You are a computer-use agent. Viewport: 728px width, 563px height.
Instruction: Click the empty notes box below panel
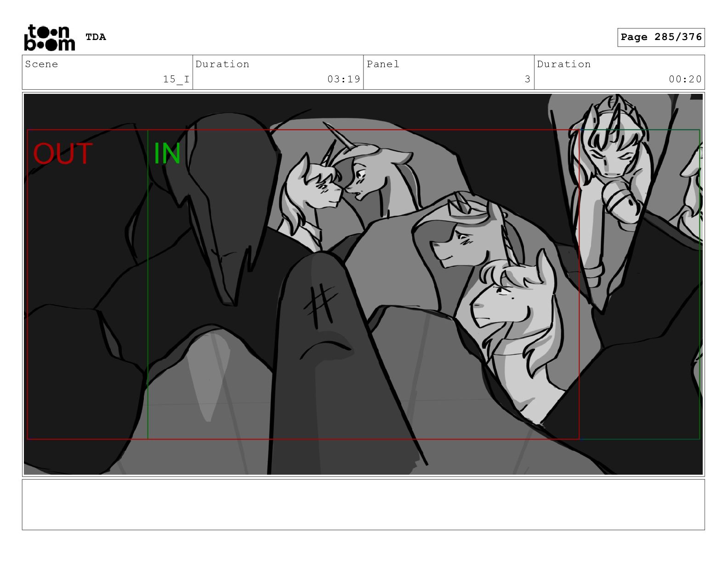[x=363, y=505]
